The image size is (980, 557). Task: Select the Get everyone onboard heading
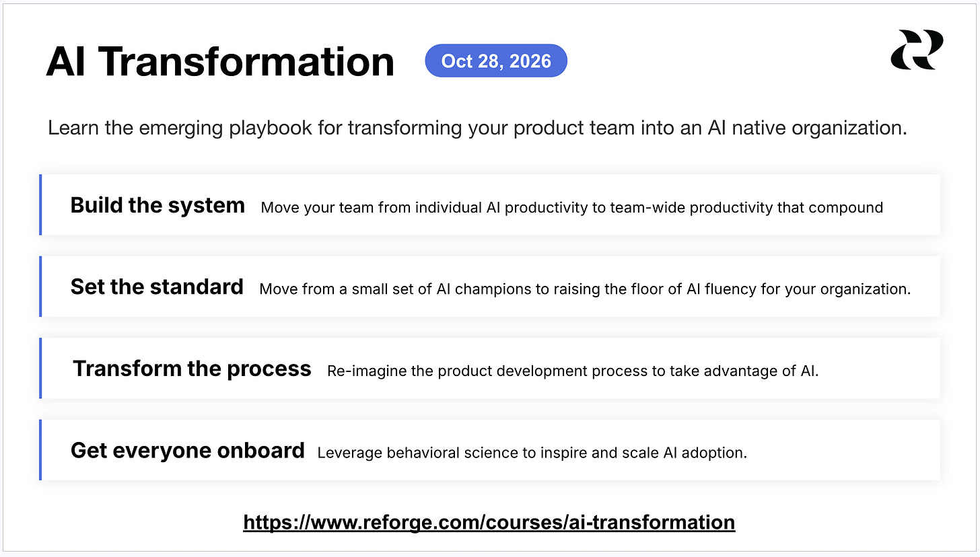(x=187, y=451)
